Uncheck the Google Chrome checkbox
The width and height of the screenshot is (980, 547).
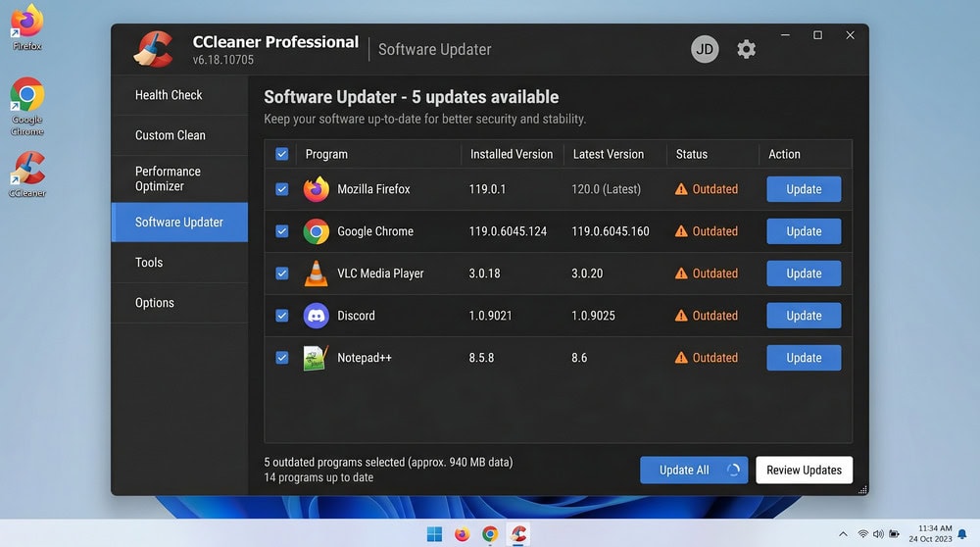tap(282, 231)
